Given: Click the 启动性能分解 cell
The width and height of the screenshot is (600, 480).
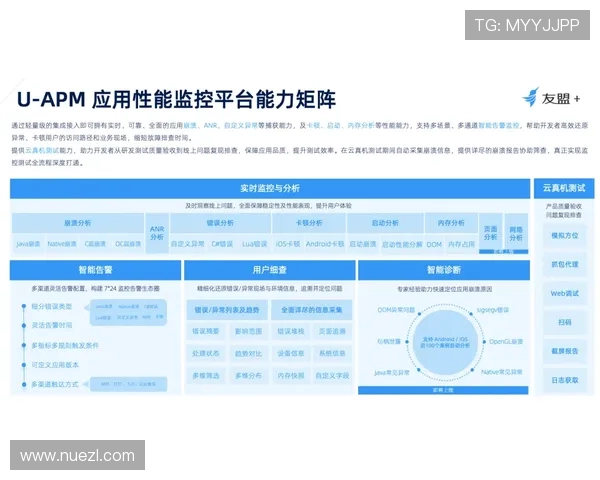Looking at the screenshot, I should tap(402, 244).
